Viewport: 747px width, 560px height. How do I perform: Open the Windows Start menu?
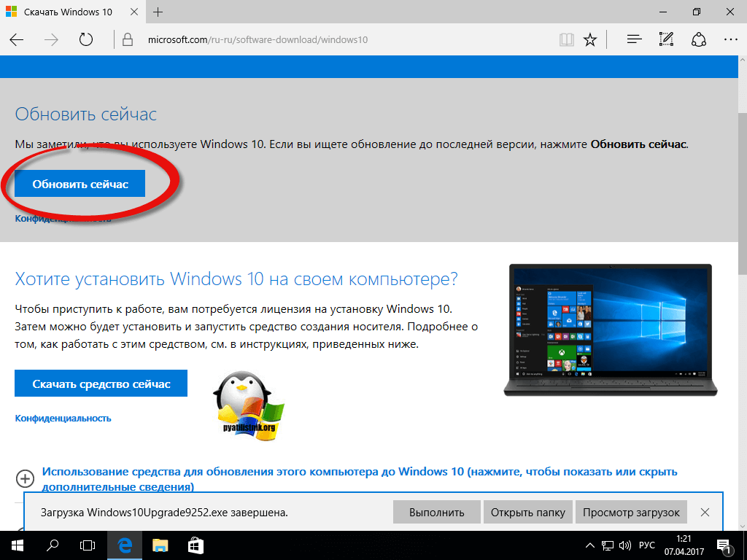pos(18,545)
